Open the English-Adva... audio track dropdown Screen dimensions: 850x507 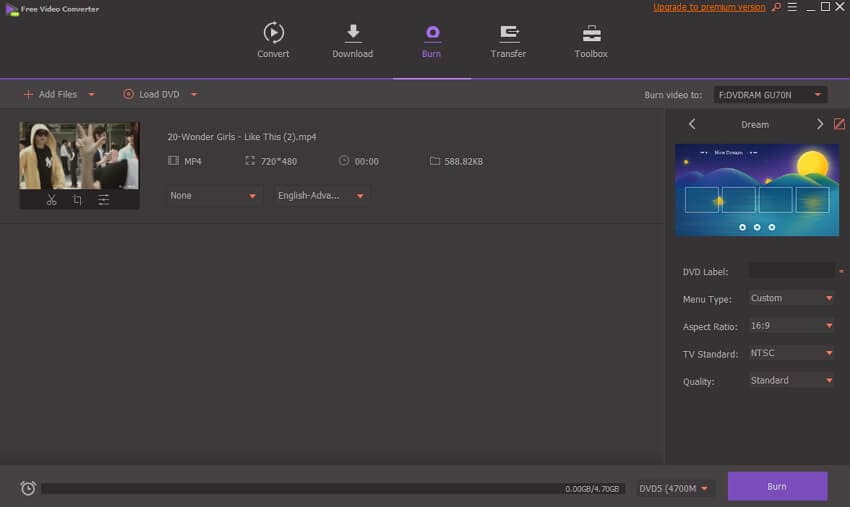click(321, 196)
